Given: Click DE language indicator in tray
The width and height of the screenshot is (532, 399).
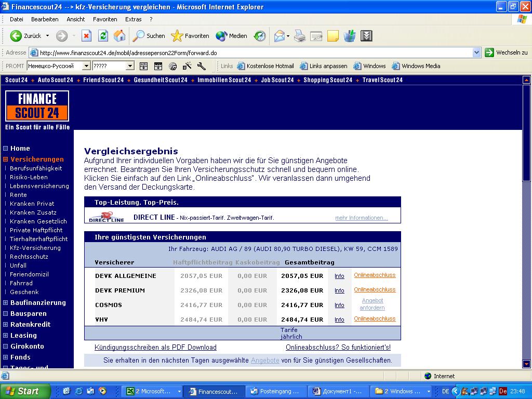Looking at the screenshot, I should (445, 391).
